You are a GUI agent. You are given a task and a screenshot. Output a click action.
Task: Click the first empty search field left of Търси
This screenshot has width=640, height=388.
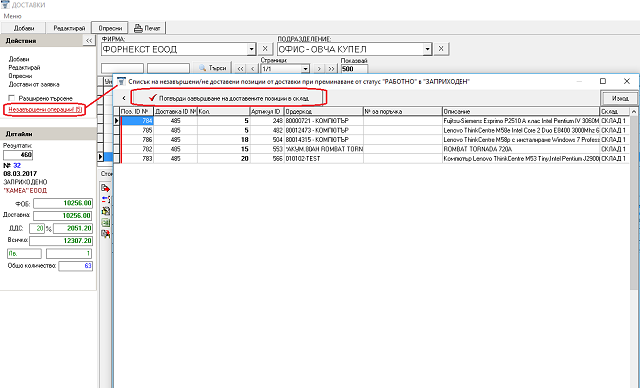coord(122,69)
